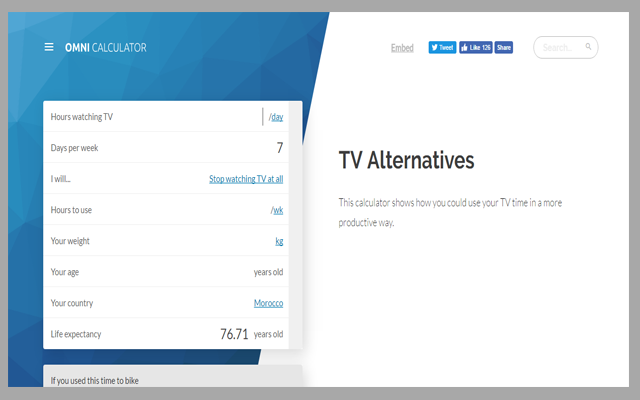Click the Life expectancy value 76.71
The height and width of the screenshot is (400, 640).
(234, 334)
